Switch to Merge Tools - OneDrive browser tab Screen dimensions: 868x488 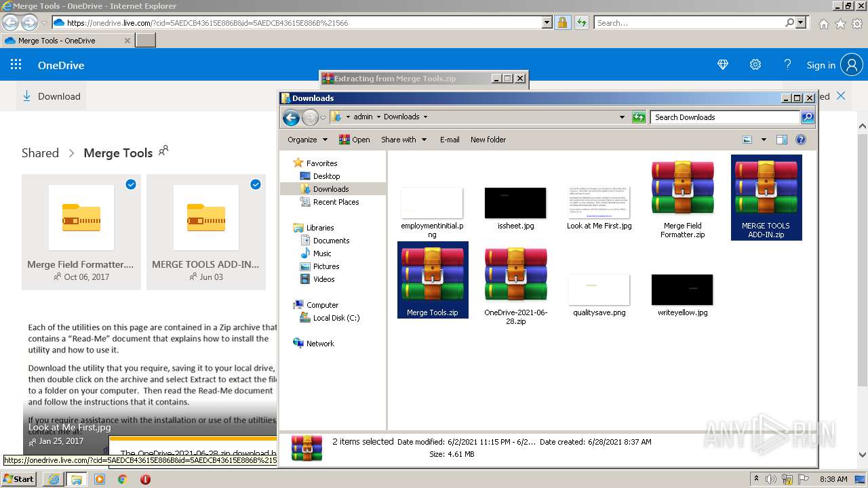67,41
